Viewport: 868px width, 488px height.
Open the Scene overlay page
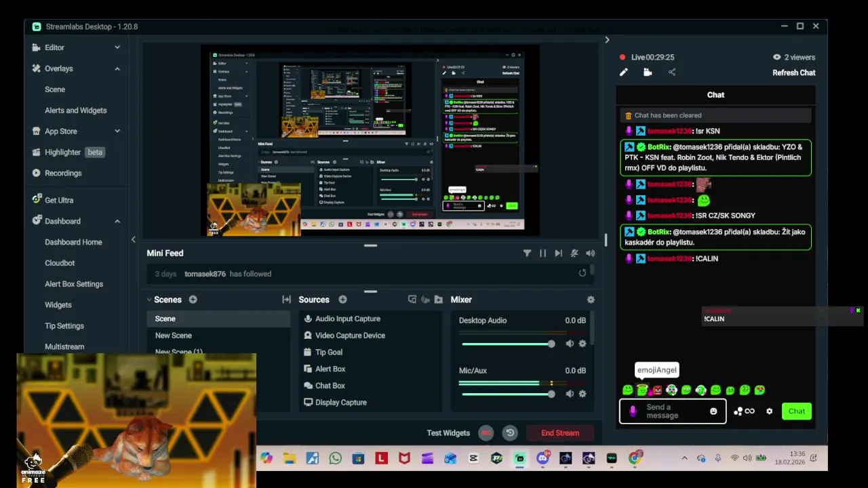tap(55, 89)
